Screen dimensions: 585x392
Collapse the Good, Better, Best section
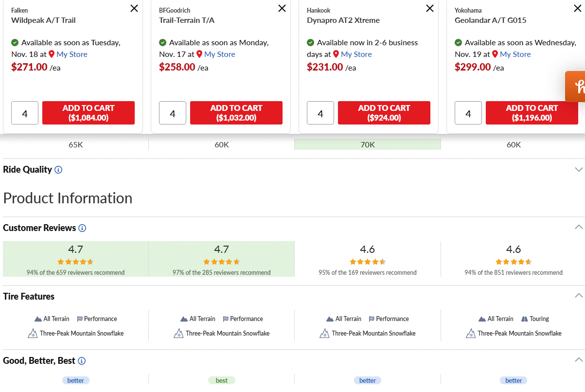point(579,360)
